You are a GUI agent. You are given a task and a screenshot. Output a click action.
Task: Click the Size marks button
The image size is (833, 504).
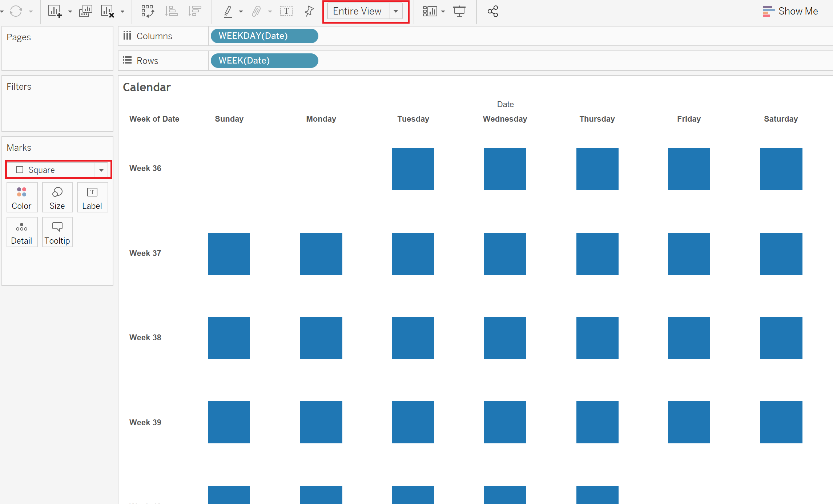point(57,197)
